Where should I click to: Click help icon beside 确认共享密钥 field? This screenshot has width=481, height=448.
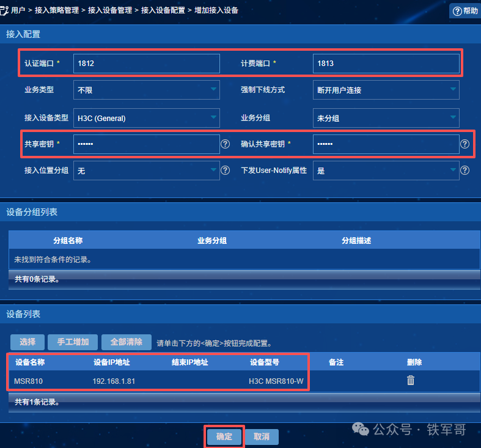point(465,144)
